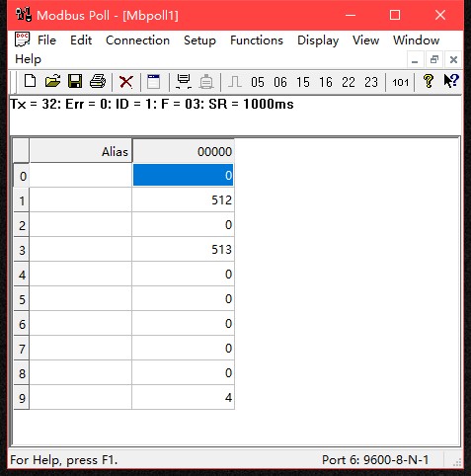Open About with yellow question mark icon
Screen dimensions: 471x476
429,81
